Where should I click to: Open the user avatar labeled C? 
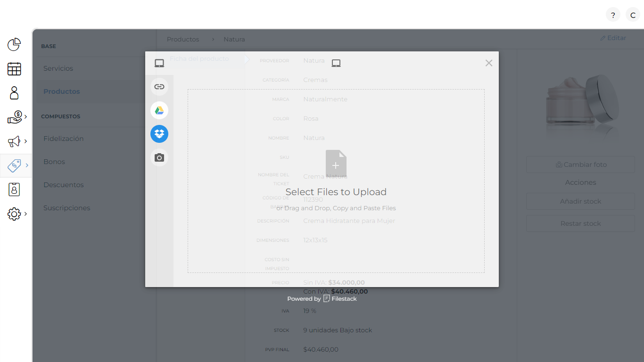tap(633, 15)
